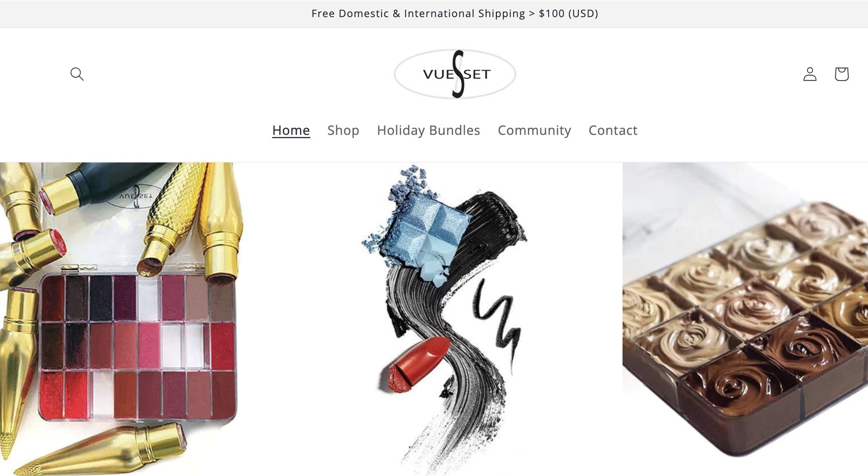The image size is (868, 476).
Task: Click the bright pink lip shade in the palette
Action: [x=148, y=345]
